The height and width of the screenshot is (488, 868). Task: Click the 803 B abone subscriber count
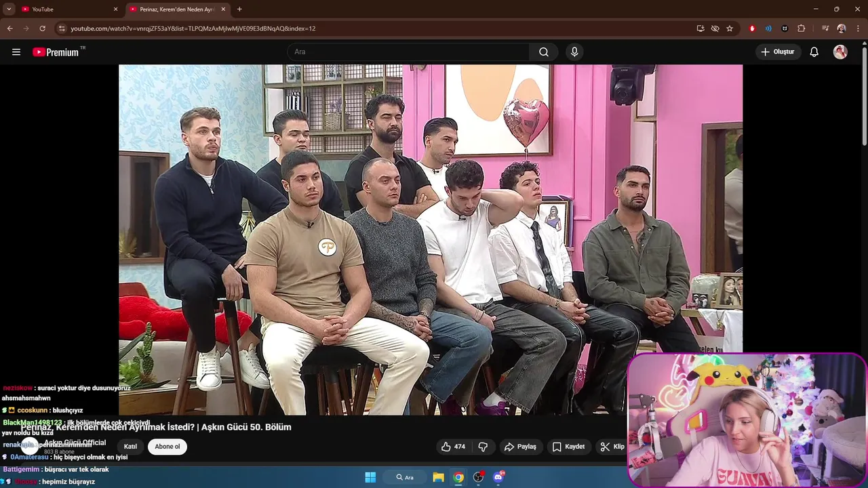click(x=59, y=452)
